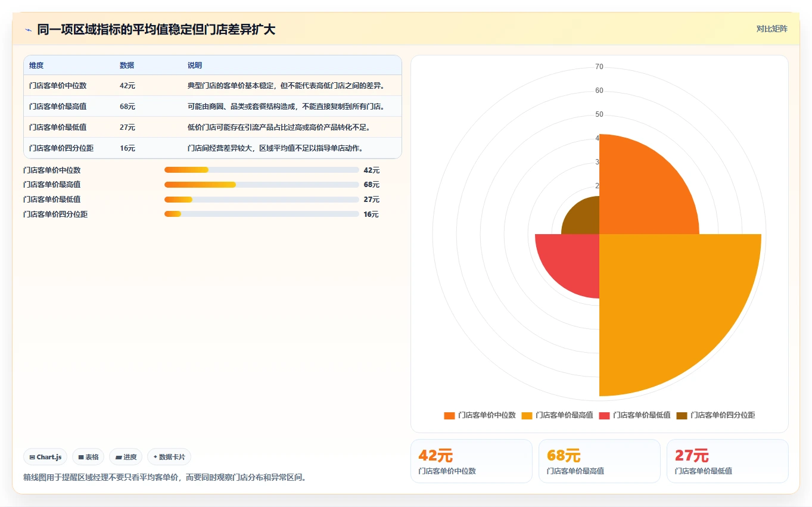Toggle 门店客单价四分位距 legend item in chart
This screenshot has height=507, width=812.
click(715, 415)
